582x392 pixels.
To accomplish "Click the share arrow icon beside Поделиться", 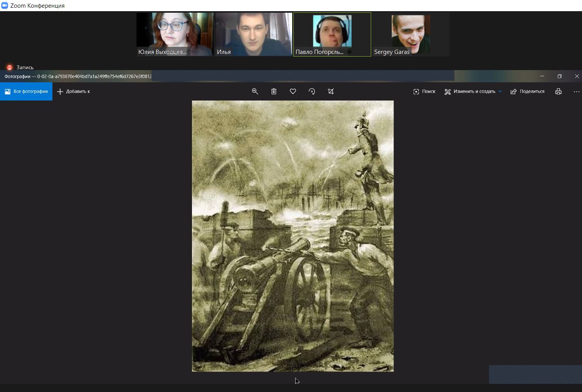I will pos(513,91).
